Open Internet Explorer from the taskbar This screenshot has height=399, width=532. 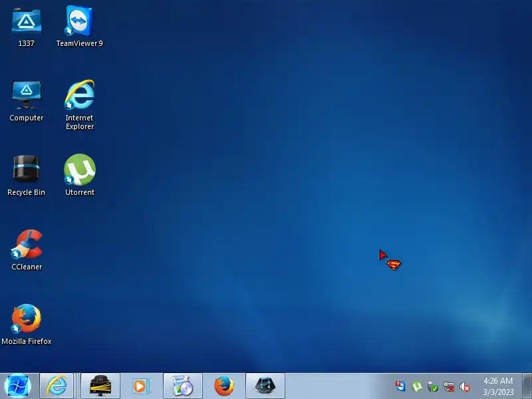point(57,386)
